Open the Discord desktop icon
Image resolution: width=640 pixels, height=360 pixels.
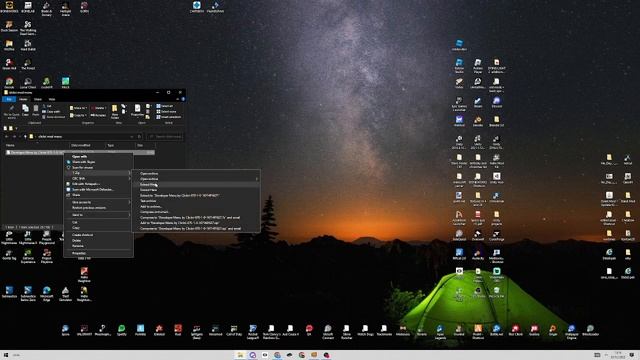pos(496,102)
